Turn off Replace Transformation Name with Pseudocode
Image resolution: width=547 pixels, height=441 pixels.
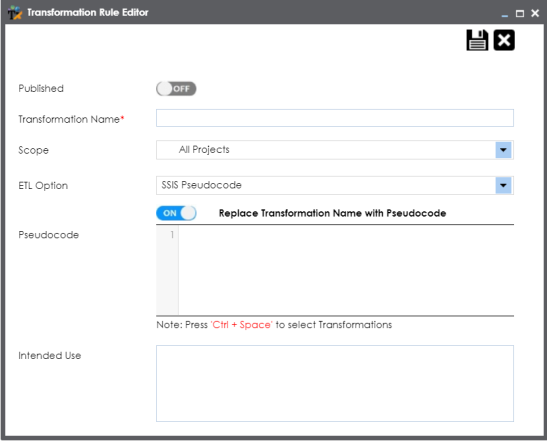[176, 213]
